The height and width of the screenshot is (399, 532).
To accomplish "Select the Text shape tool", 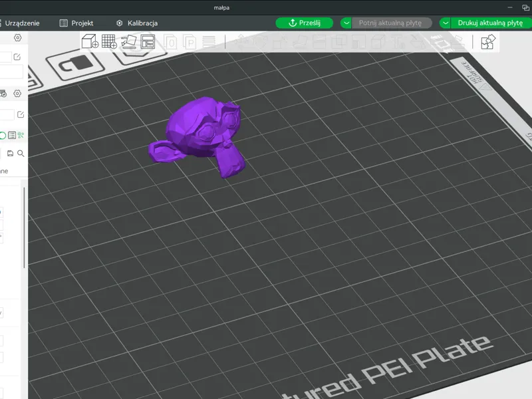I will (x=398, y=42).
